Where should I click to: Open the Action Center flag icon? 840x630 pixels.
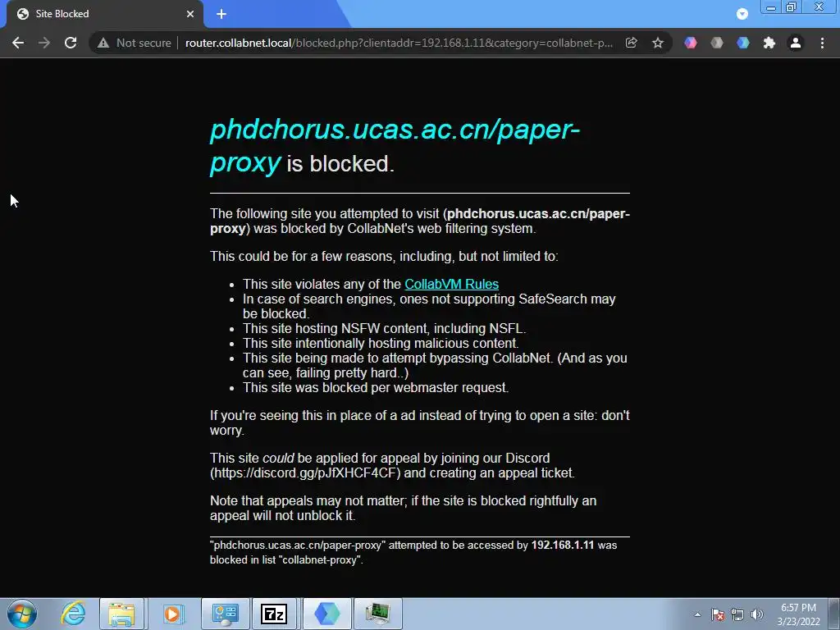[718, 614]
